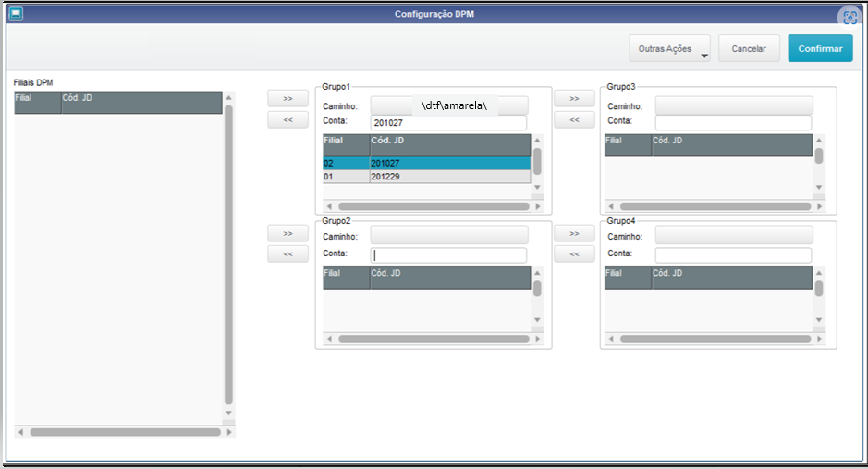Remove filial from Grupo2 with << button
868x469 pixels.
coord(287,254)
